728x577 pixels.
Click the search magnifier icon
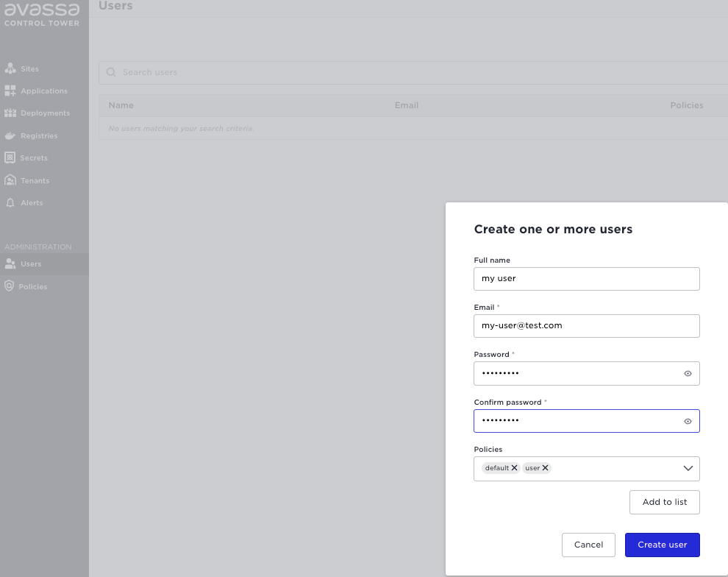tap(111, 72)
